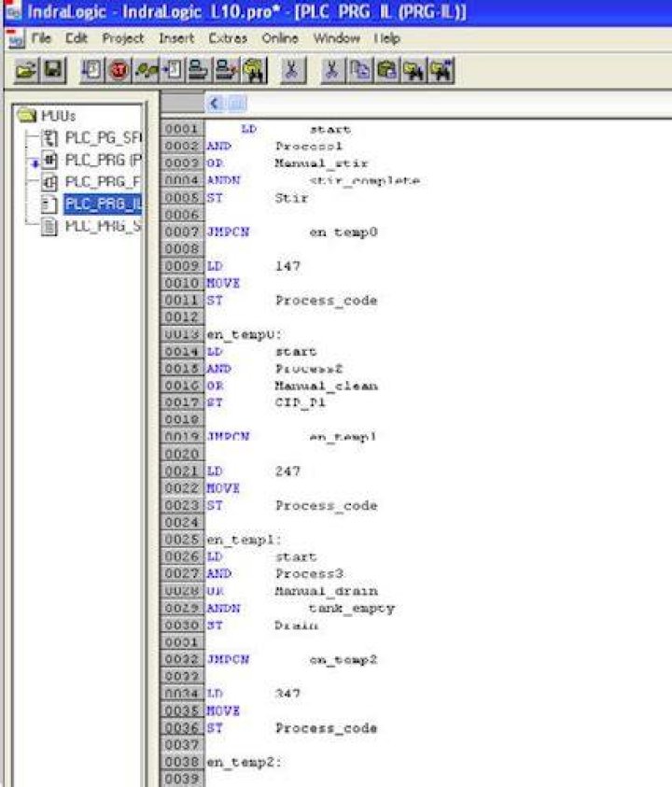Click the Run program toolbar icon
The width and height of the screenshot is (672, 787).
point(91,70)
